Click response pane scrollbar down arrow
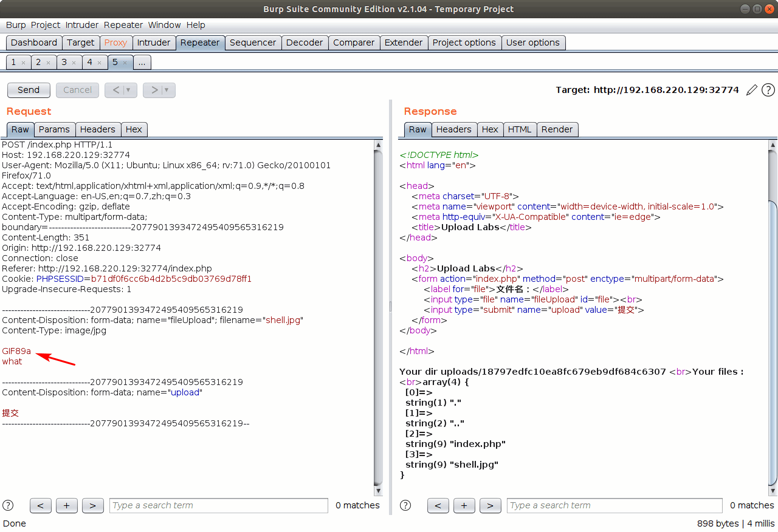This screenshot has height=532, width=778. tap(773, 491)
